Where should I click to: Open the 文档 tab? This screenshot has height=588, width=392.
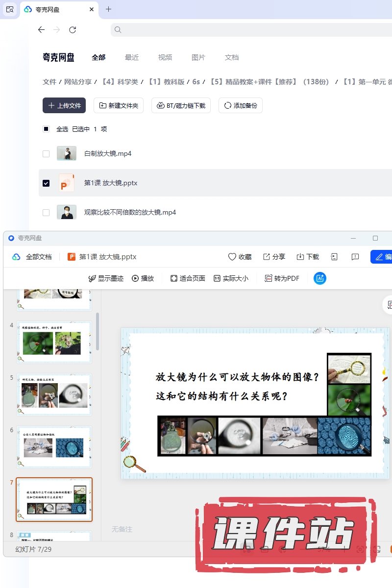tap(232, 57)
